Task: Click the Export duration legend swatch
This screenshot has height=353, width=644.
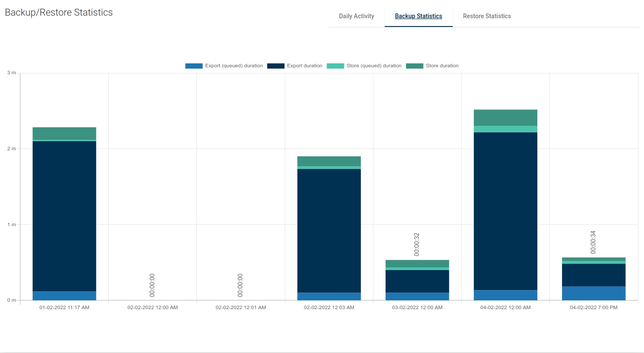Action: (x=275, y=66)
